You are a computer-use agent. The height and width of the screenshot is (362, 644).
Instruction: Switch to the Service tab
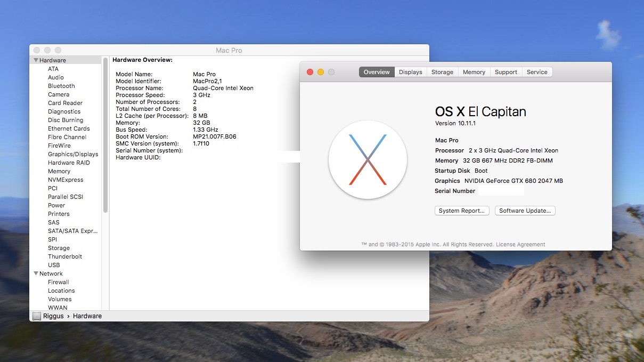point(537,72)
